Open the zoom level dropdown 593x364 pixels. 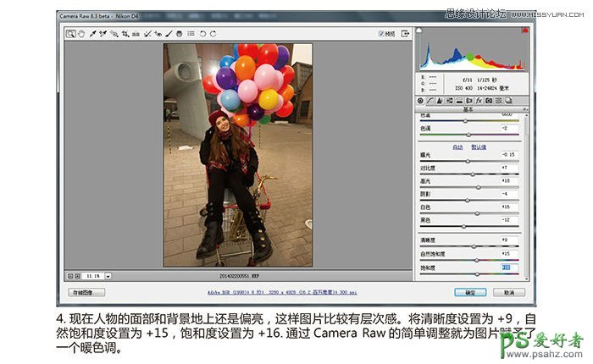(108, 275)
